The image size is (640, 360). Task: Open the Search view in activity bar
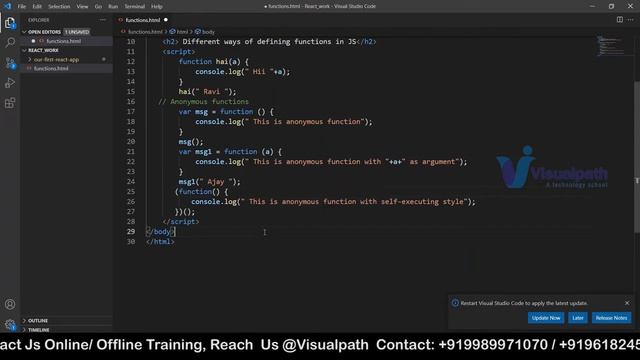tap(10, 42)
